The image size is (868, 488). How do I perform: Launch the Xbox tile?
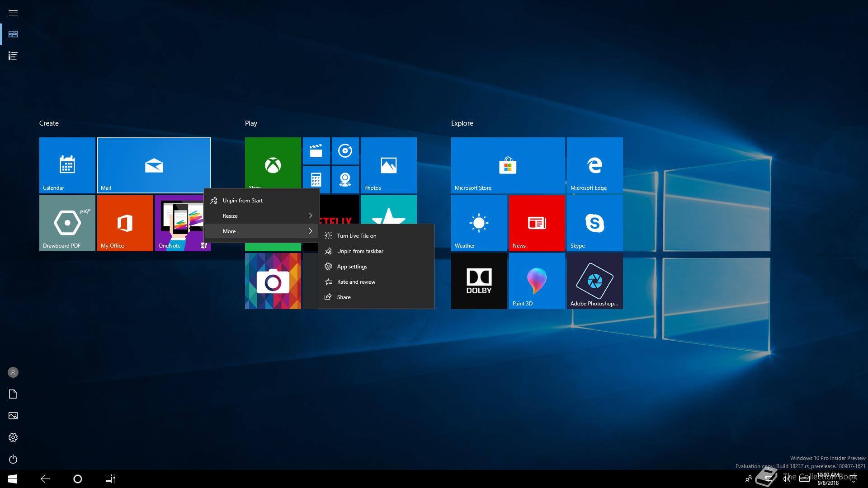[273, 163]
